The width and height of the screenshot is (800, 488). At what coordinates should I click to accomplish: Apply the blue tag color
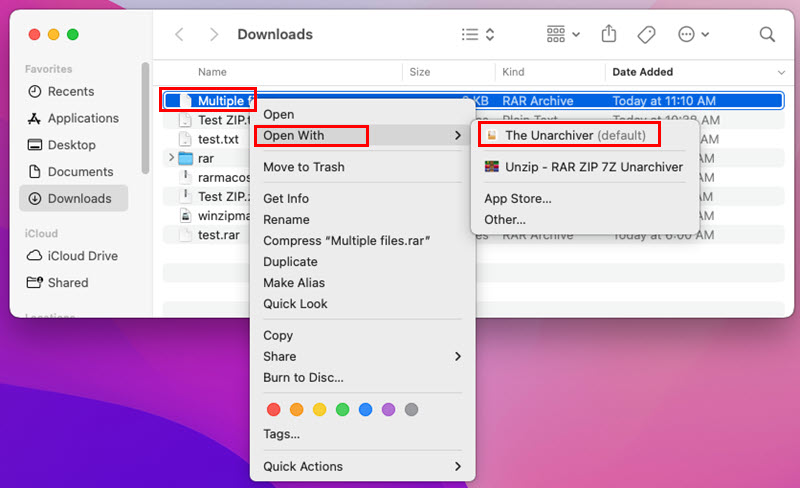(x=365, y=409)
